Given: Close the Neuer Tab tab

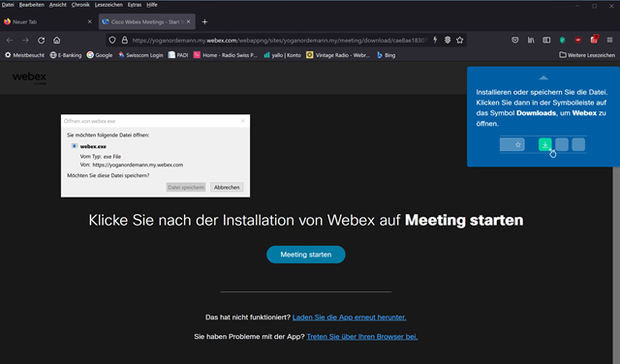Looking at the screenshot, I should click(89, 21).
